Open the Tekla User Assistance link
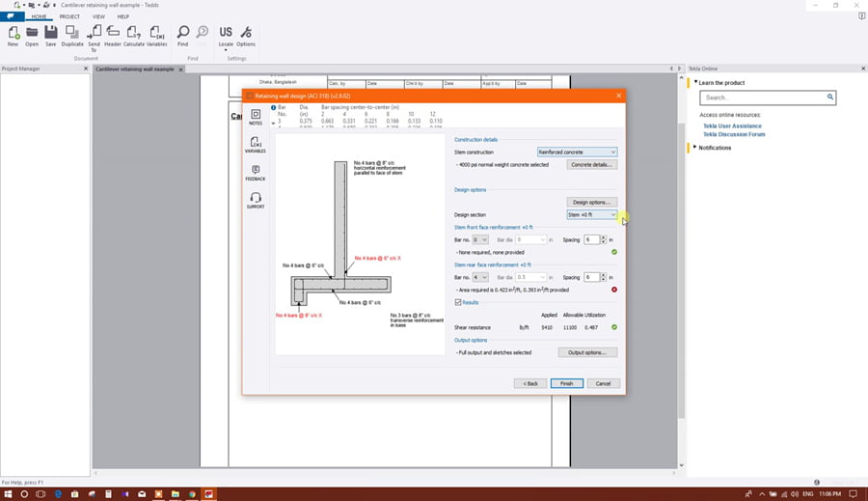This screenshot has height=501, width=868. coord(732,125)
